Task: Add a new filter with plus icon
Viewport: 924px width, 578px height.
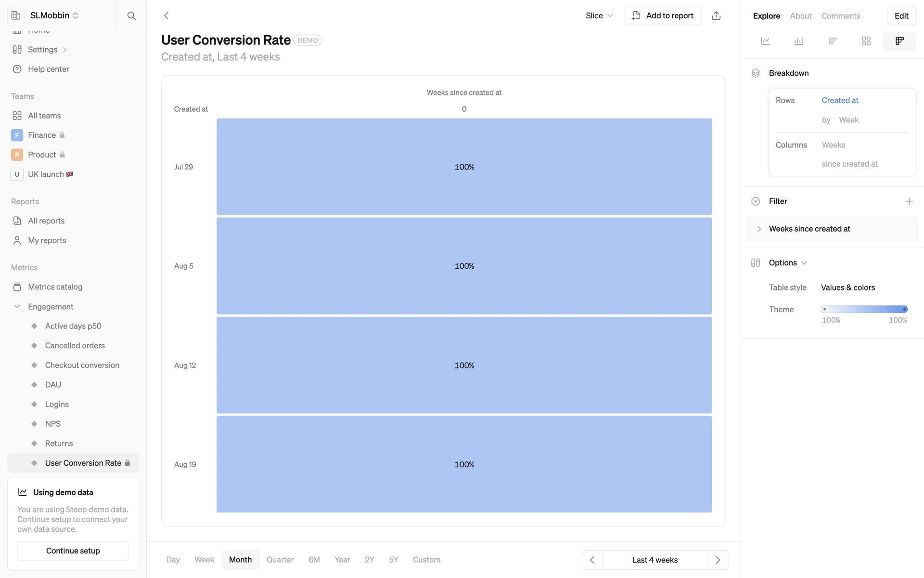Action: point(909,201)
